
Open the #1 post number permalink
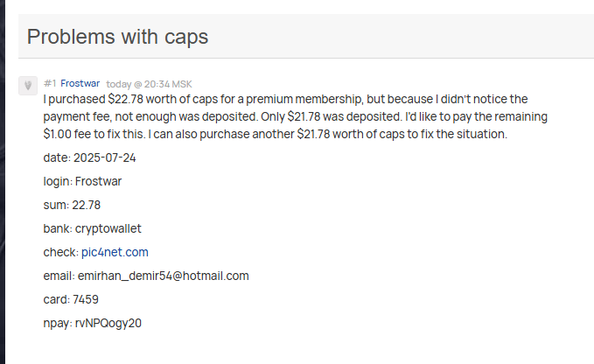[50, 83]
